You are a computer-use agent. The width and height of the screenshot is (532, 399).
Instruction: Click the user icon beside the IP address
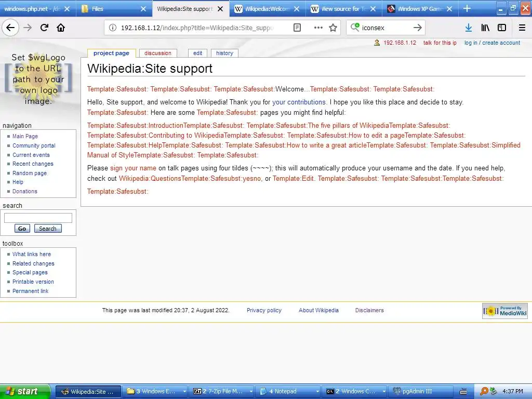point(377,43)
